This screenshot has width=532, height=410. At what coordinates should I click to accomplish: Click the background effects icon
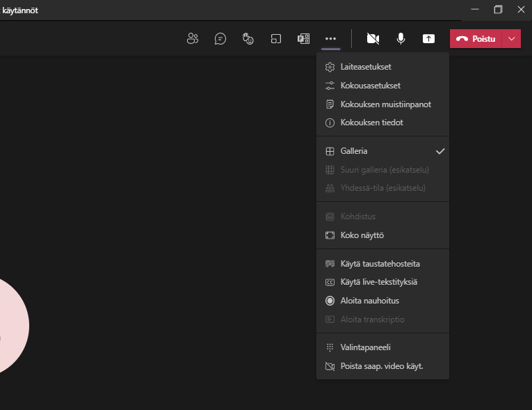click(x=330, y=264)
